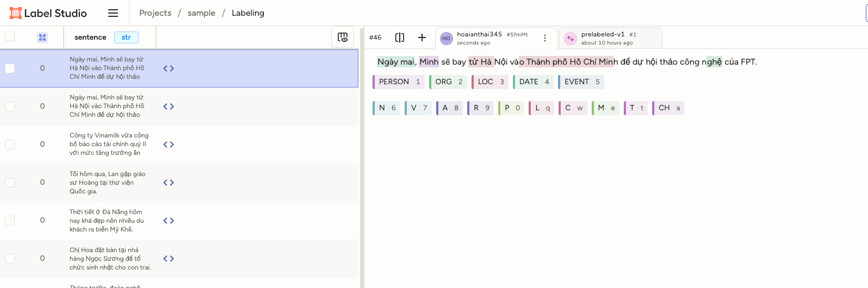Click the Label Studio logo
The height and width of the screenshot is (288, 868).
[x=48, y=13]
